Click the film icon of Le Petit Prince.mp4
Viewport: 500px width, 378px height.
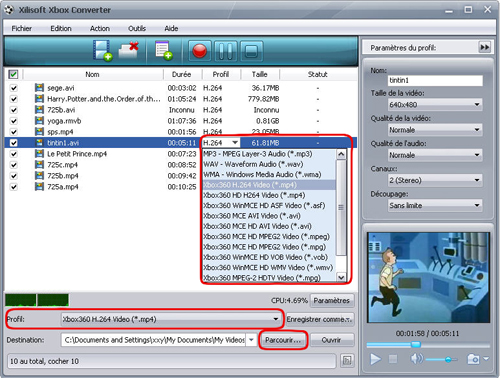click(39, 154)
